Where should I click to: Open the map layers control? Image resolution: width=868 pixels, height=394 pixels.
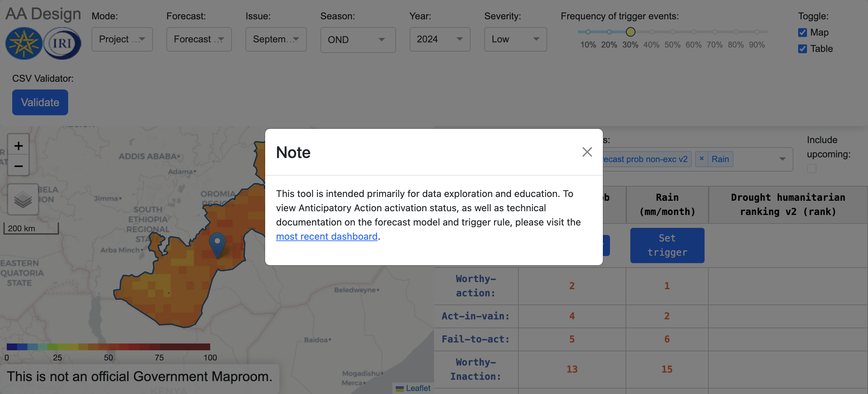(x=23, y=199)
